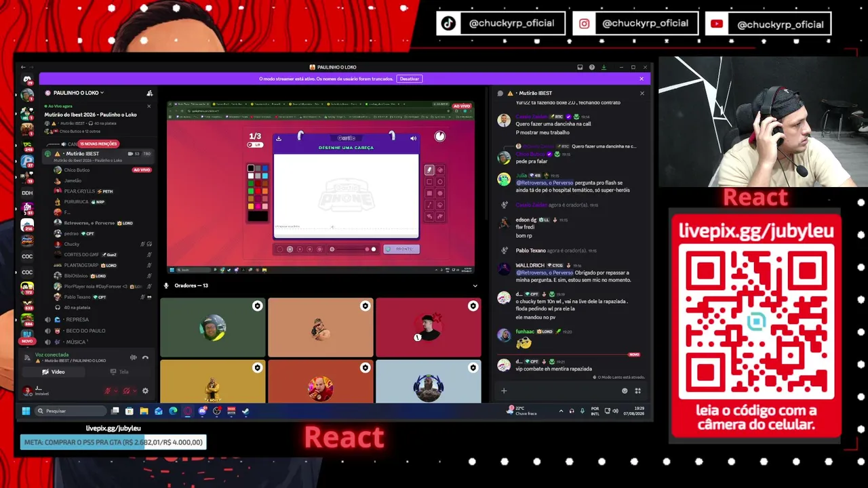Click the redo arrow in Gartic tools
Viewport: 868px width, 488px height.
pos(440,216)
